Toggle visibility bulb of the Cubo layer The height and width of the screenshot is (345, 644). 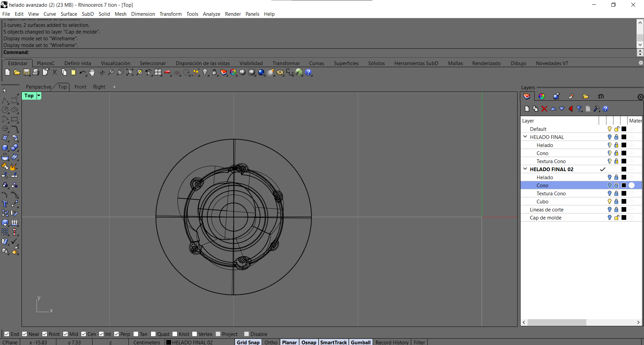point(609,201)
